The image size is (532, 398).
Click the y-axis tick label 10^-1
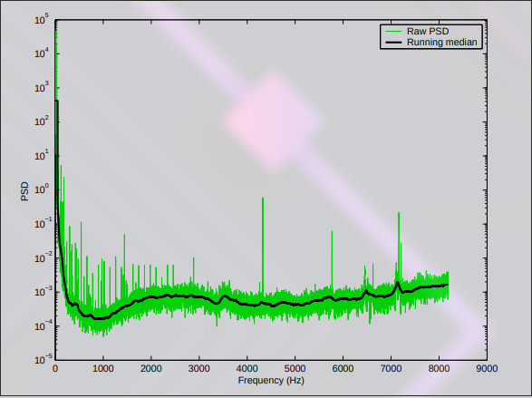44,223
